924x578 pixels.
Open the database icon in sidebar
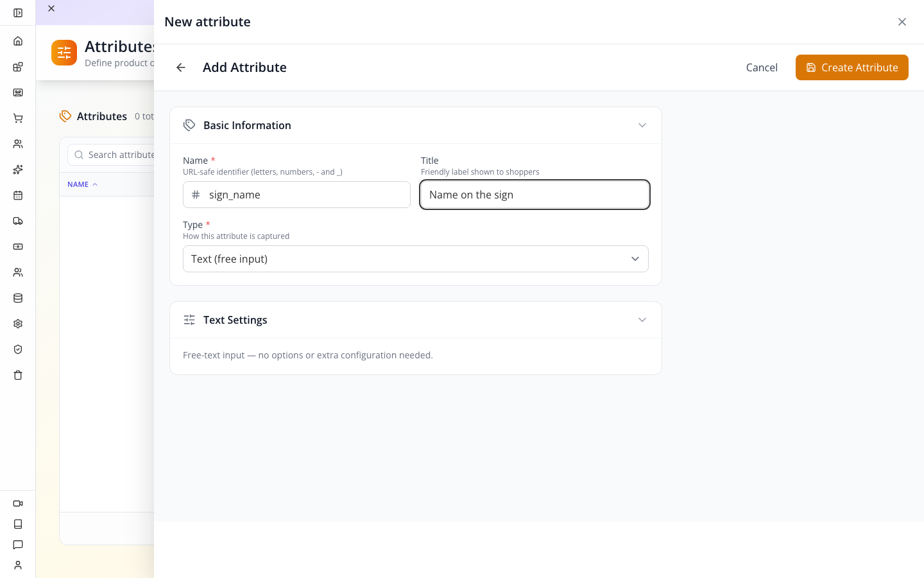pyautogui.click(x=18, y=298)
